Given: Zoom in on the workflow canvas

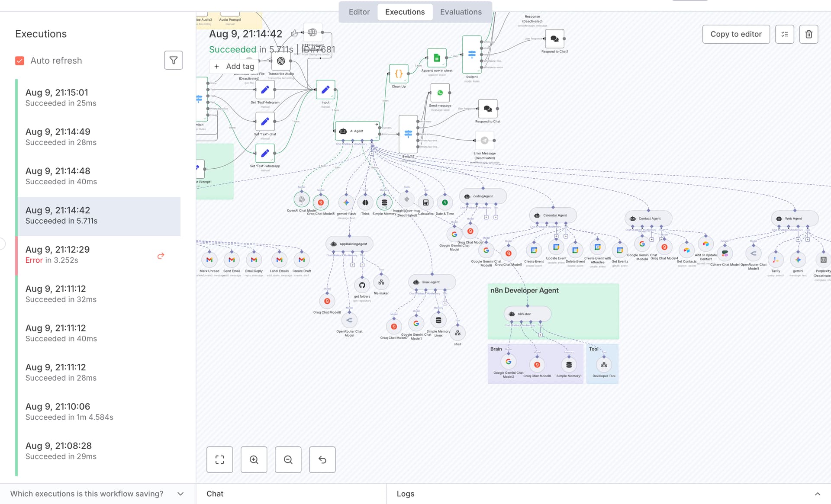Looking at the screenshot, I should pos(254,459).
